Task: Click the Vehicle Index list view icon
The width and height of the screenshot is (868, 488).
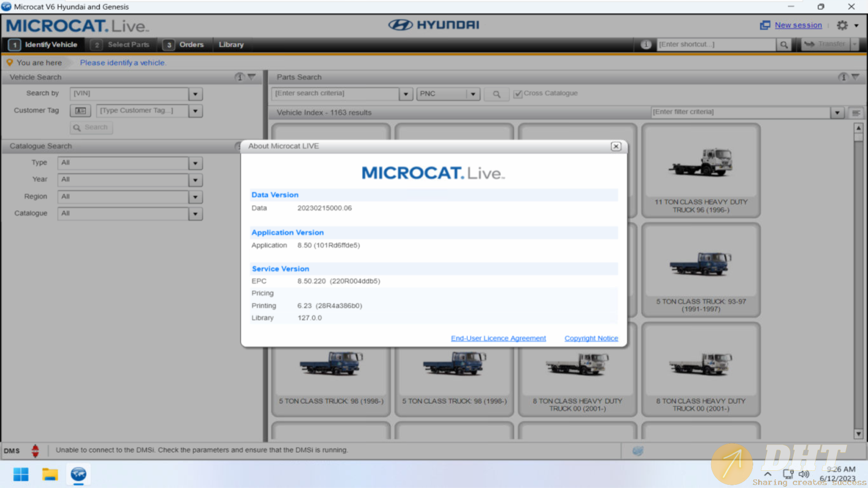Action: coord(856,113)
